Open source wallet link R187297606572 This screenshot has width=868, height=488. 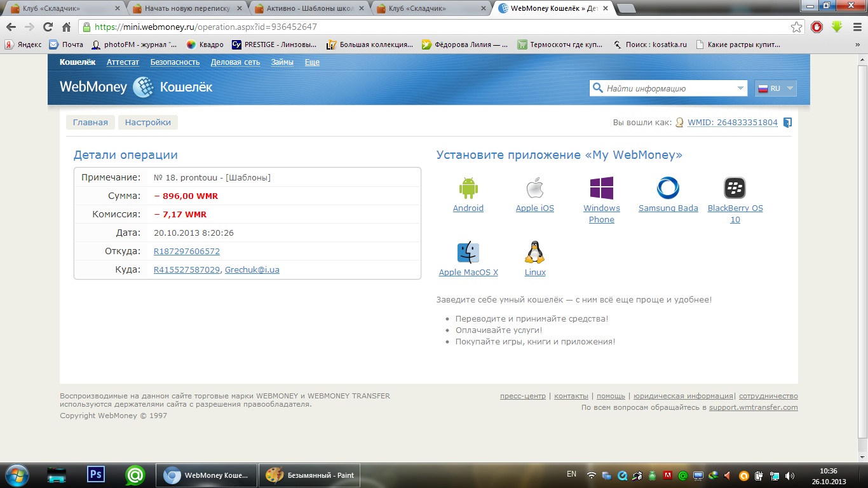coord(187,252)
